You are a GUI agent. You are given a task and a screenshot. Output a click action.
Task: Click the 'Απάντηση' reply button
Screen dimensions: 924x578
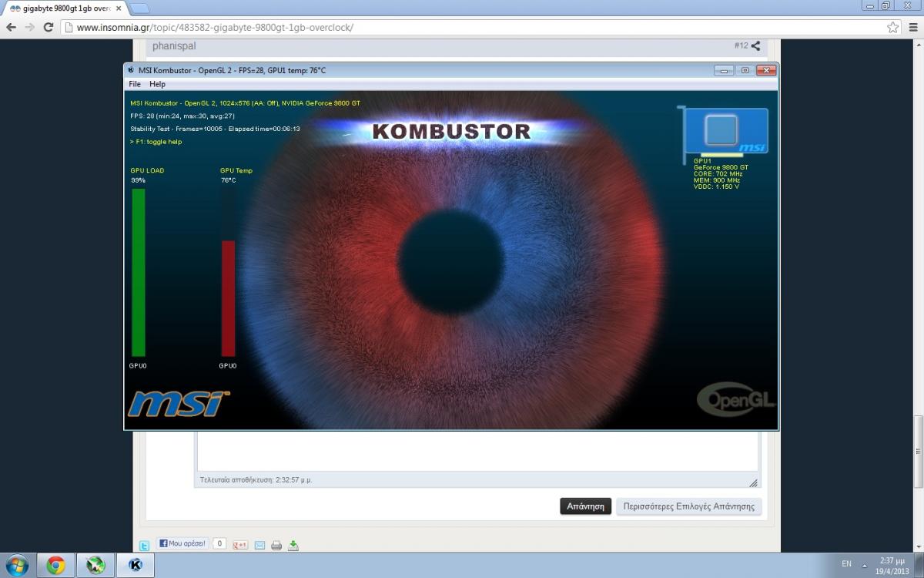(x=585, y=506)
